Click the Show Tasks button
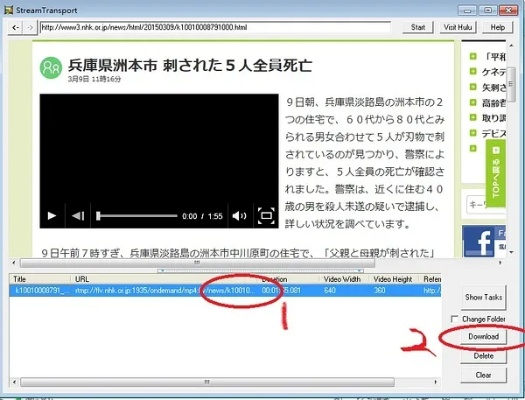The width and height of the screenshot is (525, 400). coord(483,297)
